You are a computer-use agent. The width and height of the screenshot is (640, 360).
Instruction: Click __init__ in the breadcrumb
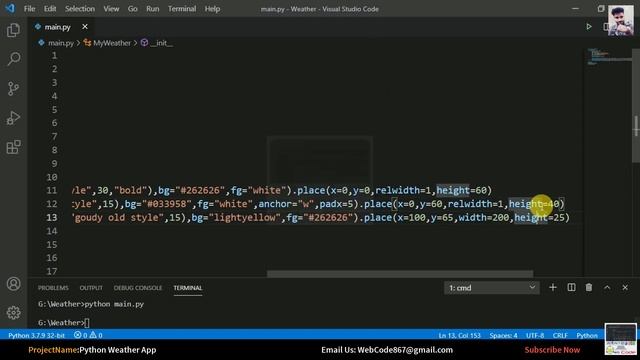coord(162,43)
